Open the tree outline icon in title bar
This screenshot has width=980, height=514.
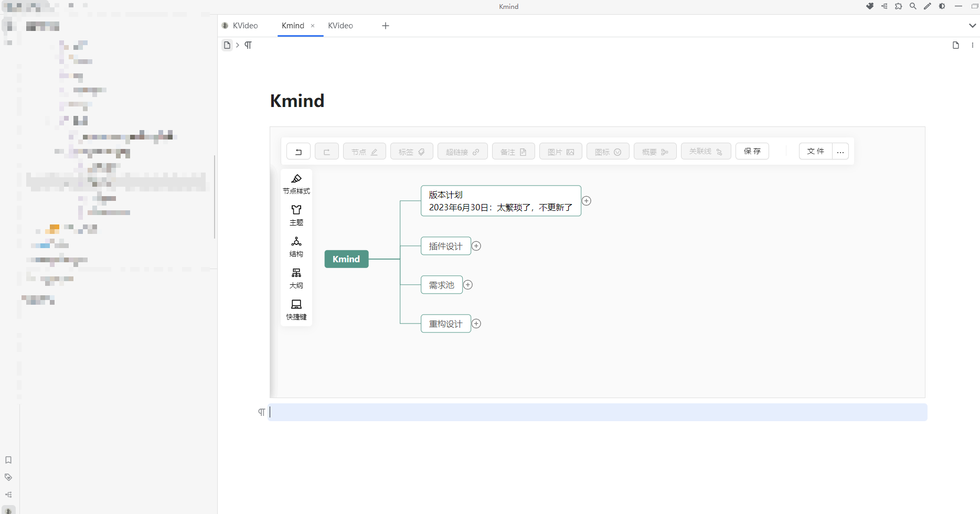885,6
